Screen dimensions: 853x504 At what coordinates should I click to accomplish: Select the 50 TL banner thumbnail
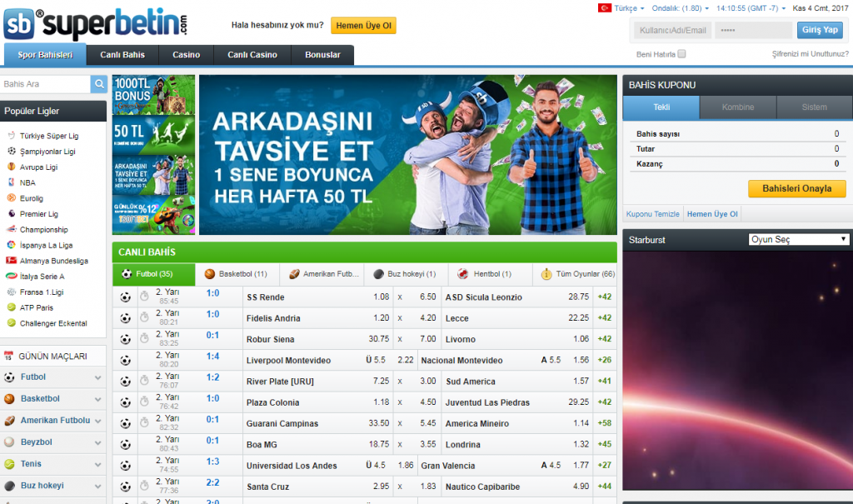(x=153, y=135)
